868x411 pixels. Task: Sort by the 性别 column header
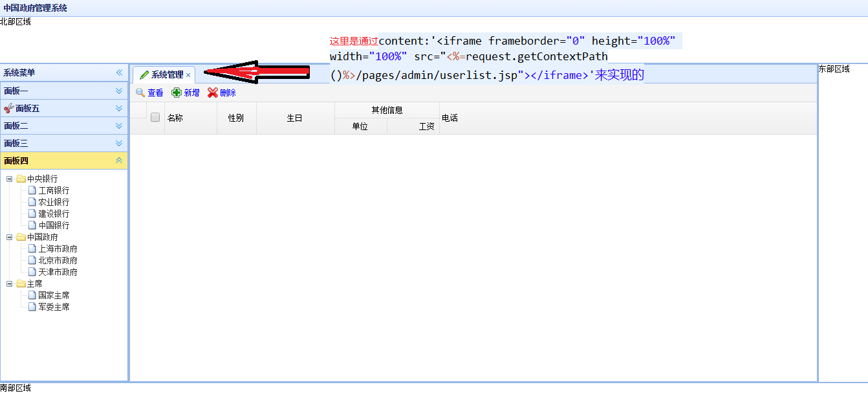(x=237, y=118)
